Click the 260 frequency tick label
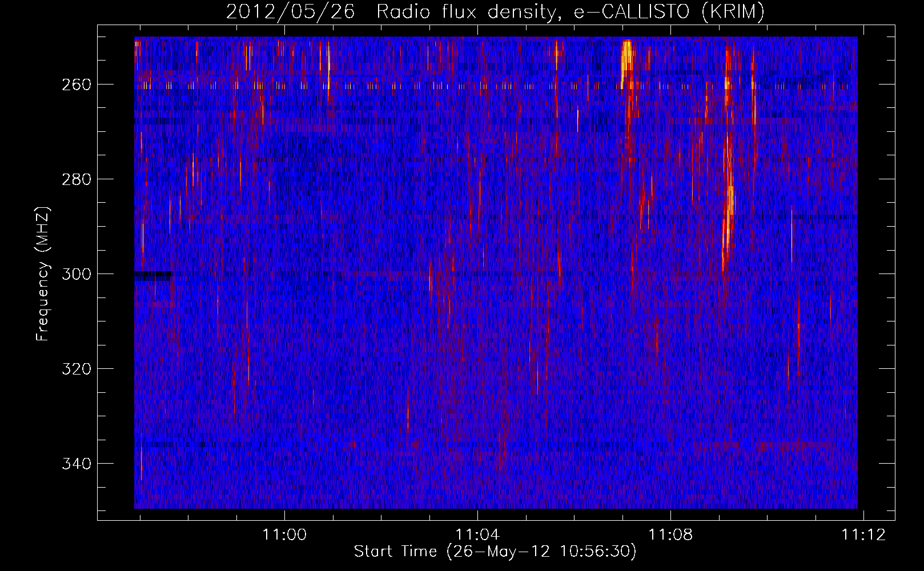 coord(77,85)
